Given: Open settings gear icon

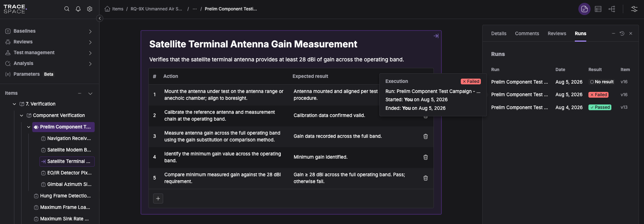Looking at the screenshot, I should [90, 9].
